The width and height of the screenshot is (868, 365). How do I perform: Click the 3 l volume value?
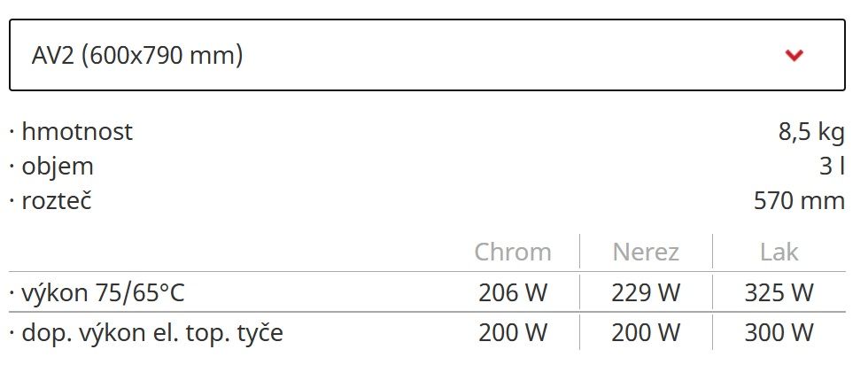click(x=832, y=167)
